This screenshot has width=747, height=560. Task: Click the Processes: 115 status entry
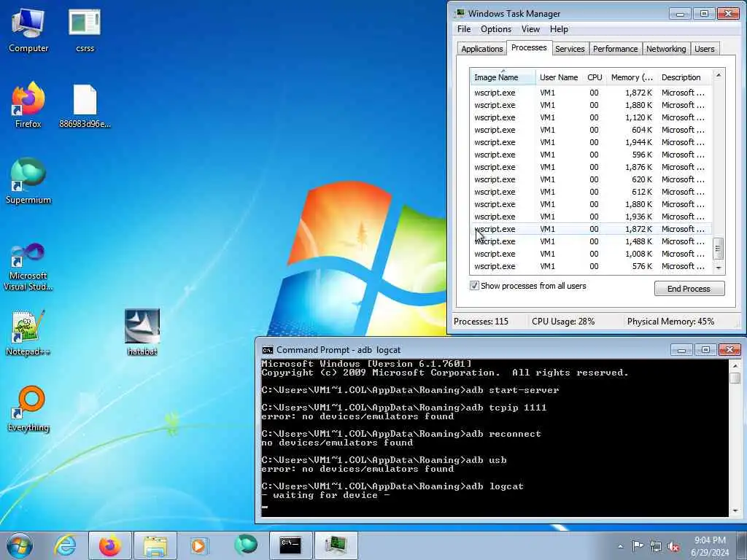point(481,322)
